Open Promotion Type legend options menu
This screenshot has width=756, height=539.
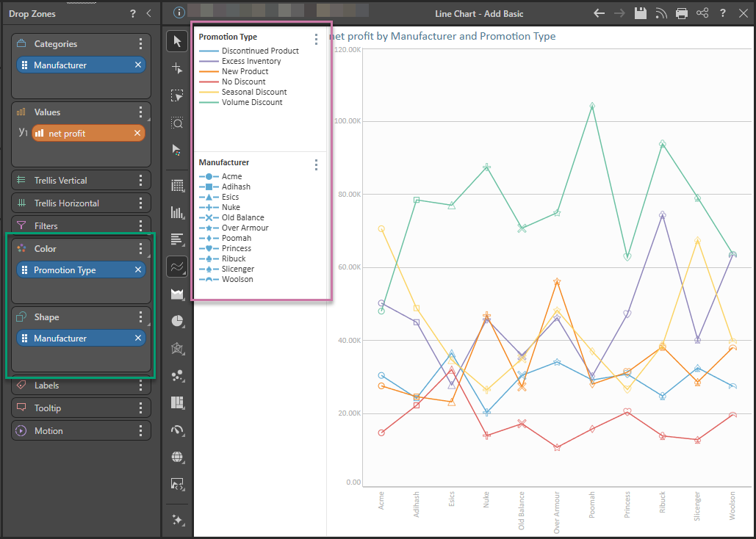click(x=316, y=39)
